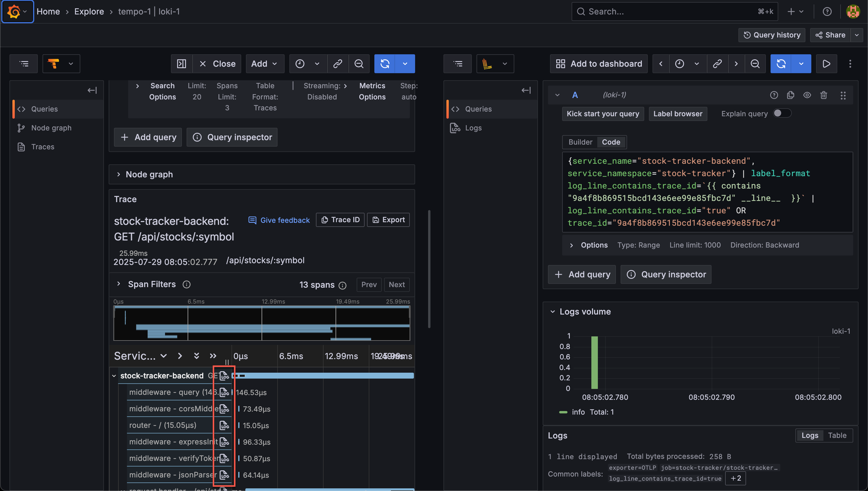Click Add to dashboard button
This screenshot has width=868, height=491.
[x=598, y=64]
